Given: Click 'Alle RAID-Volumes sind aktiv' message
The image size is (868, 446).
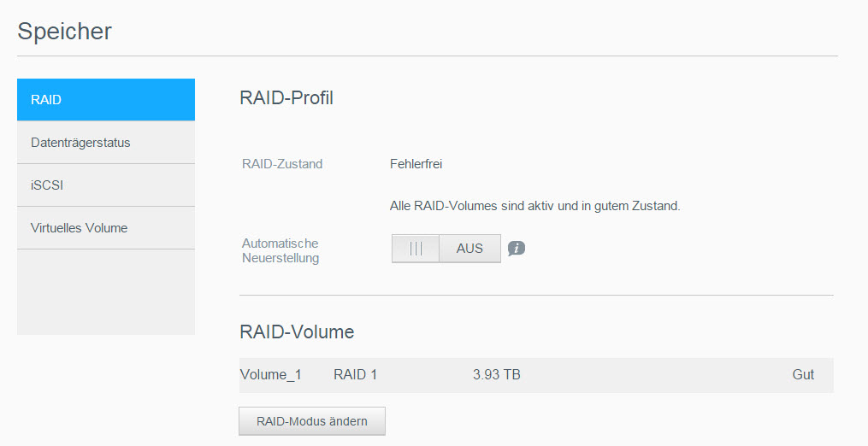Looking at the screenshot, I should (534, 206).
